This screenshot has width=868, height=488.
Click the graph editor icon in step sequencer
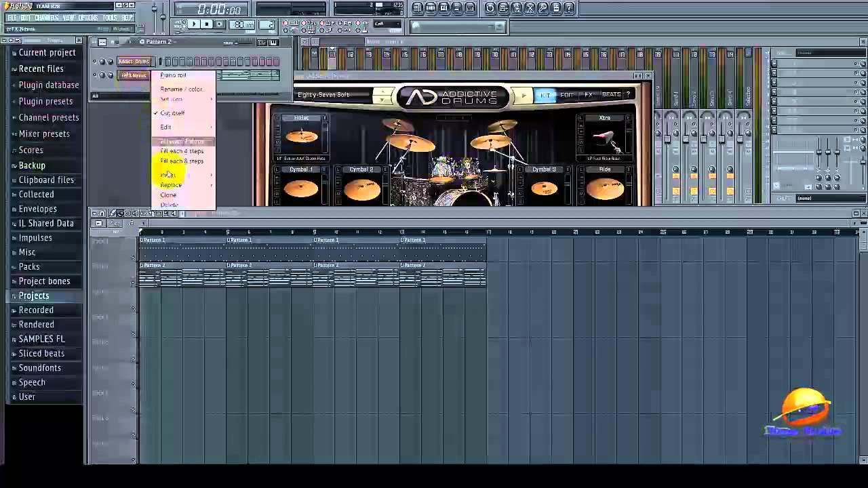(x=262, y=43)
